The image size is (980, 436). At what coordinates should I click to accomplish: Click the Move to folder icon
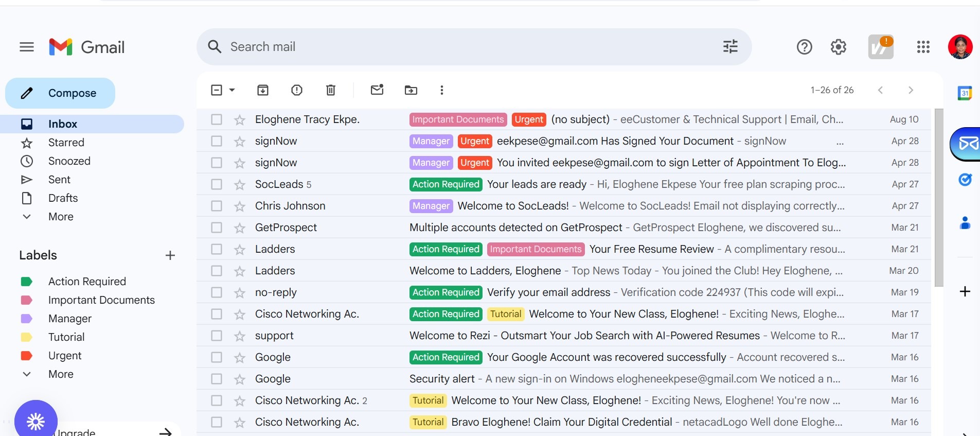point(411,91)
